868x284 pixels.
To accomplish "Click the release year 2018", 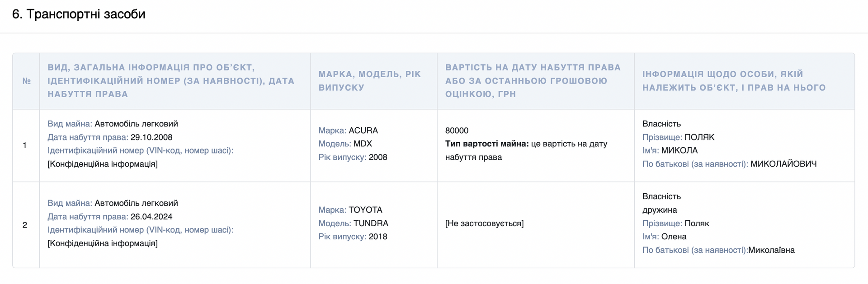I will tap(378, 237).
